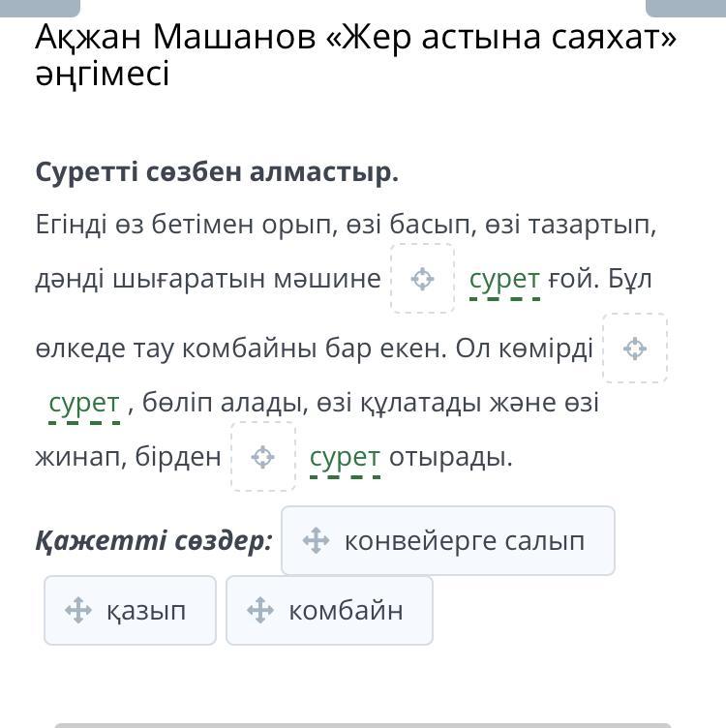726x728 pixels.
Task: Select the "конвейерге салып" word label
Action: [x=465, y=540]
